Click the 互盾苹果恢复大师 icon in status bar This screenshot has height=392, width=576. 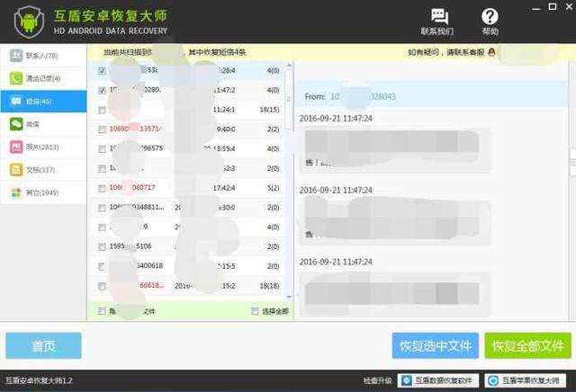[493, 380]
